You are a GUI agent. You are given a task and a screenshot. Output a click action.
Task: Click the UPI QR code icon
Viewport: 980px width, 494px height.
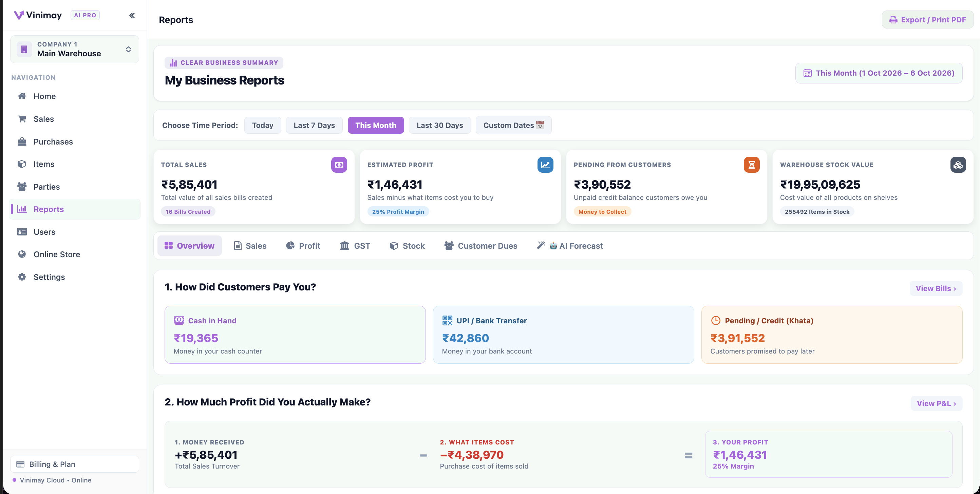click(447, 320)
